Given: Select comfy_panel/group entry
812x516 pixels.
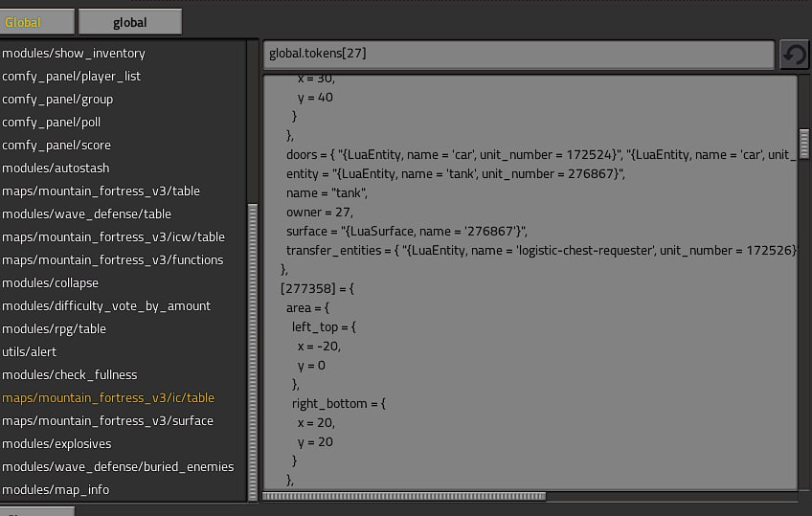Looking at the screenshot, I should tap(57, 100).
